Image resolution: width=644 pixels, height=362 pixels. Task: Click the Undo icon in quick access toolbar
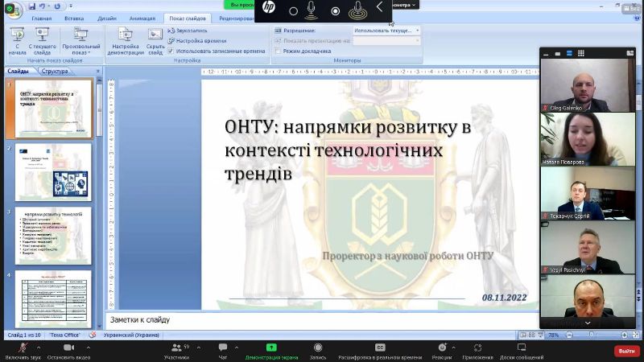pyautogui.click(x=42, y=6)
